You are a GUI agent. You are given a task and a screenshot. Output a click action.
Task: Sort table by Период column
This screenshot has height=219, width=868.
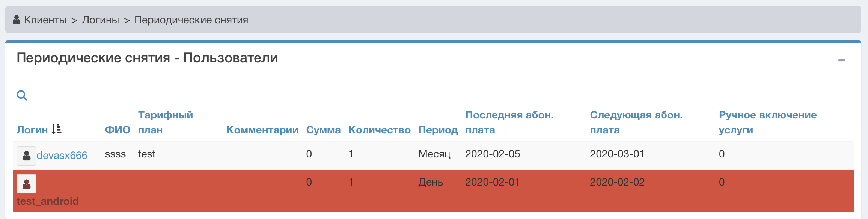(x=438, y=130)
